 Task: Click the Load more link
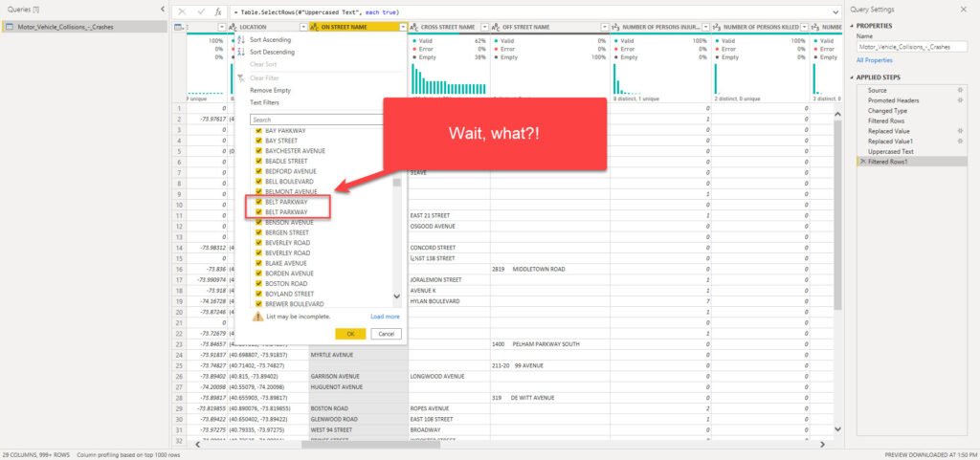(385, 317)
